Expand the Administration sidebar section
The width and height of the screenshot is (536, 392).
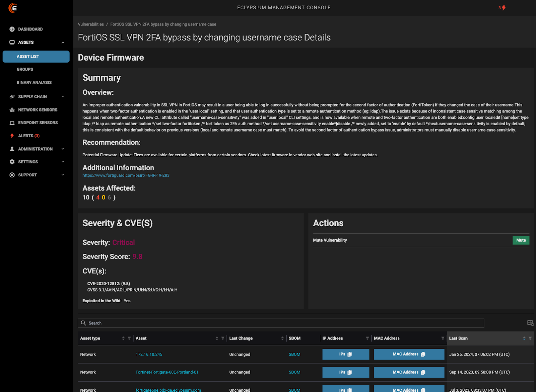[35, 149]
